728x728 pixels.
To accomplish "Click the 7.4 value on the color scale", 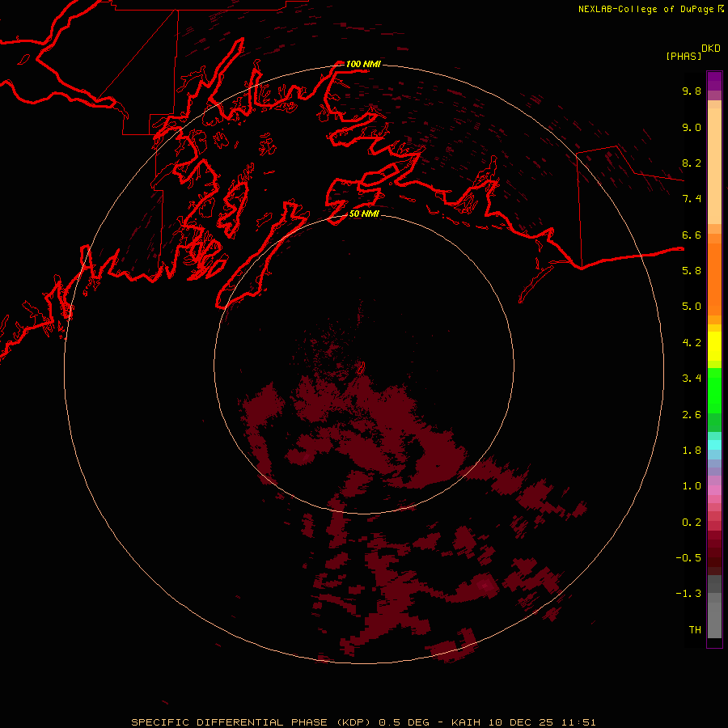I will [x=692, y=199].
